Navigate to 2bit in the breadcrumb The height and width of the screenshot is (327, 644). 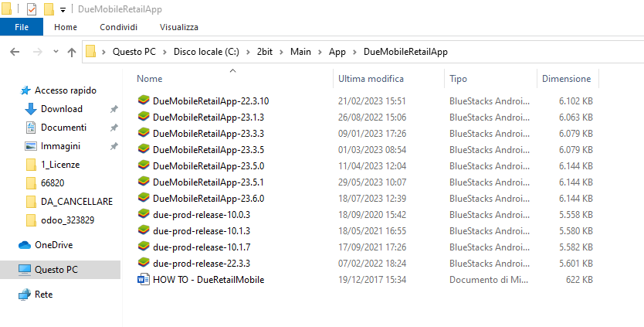click(265, 52)
